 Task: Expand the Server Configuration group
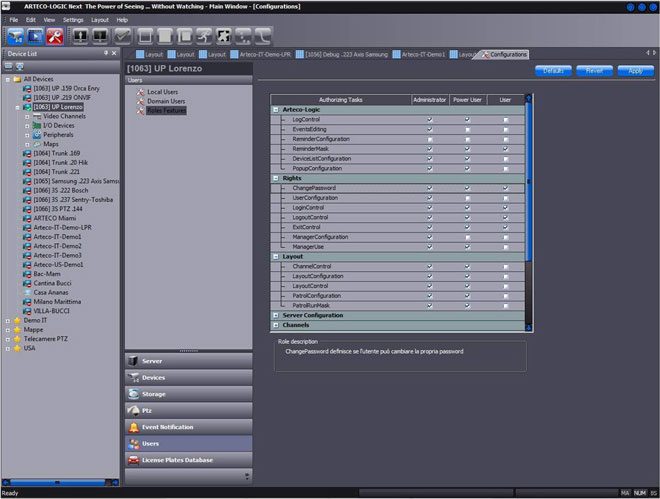tap(276, 315)
